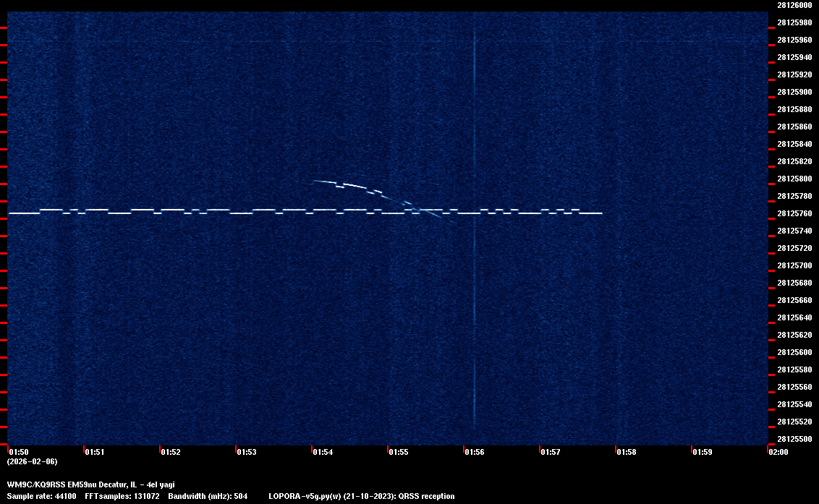Select the 01:56 time label
This screenshot has height=504, width=819.
474,452
